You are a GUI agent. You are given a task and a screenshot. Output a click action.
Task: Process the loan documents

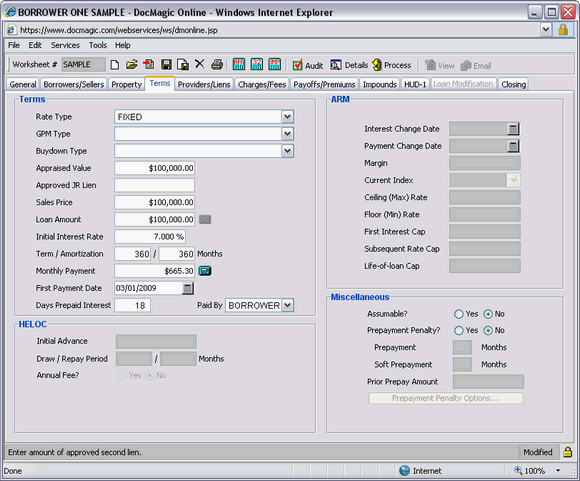coord(392,65)
